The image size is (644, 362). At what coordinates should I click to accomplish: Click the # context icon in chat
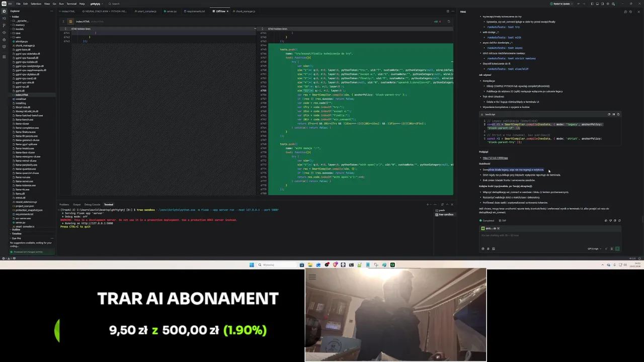point(488,248)
